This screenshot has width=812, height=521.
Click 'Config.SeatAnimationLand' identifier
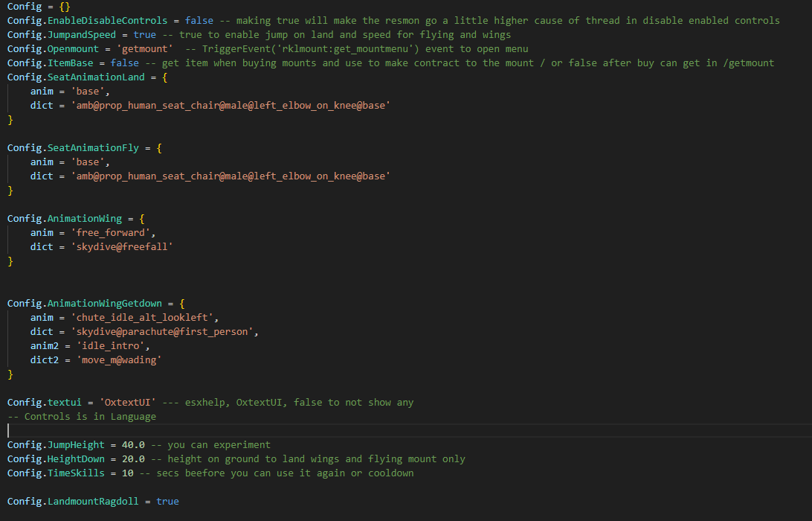coord(76,77)
